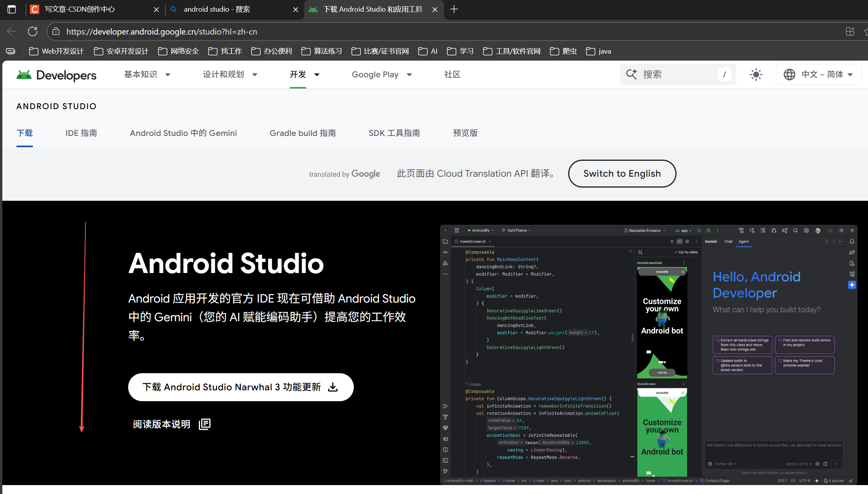Open the 工具/软件官网 bookmark folder
868x494 pixels.
tap(512, 51)
